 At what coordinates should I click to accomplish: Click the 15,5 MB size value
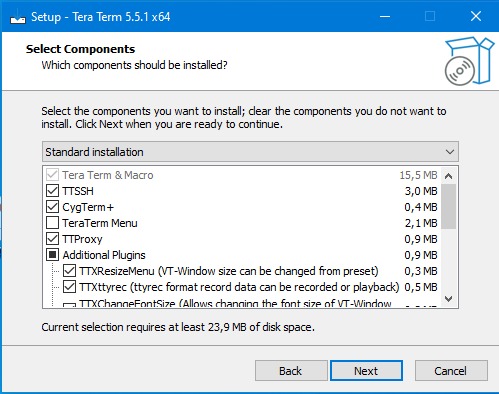(x=418, y=175)
